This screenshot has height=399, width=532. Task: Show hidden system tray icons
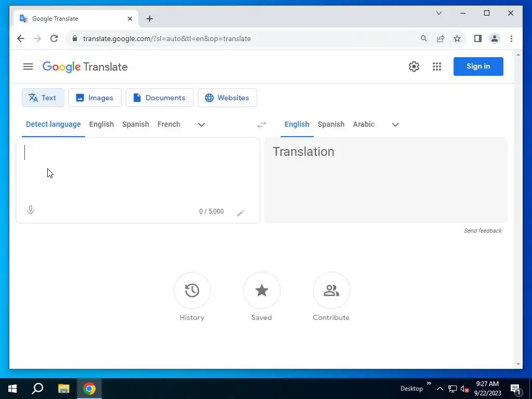pos(440,389)
